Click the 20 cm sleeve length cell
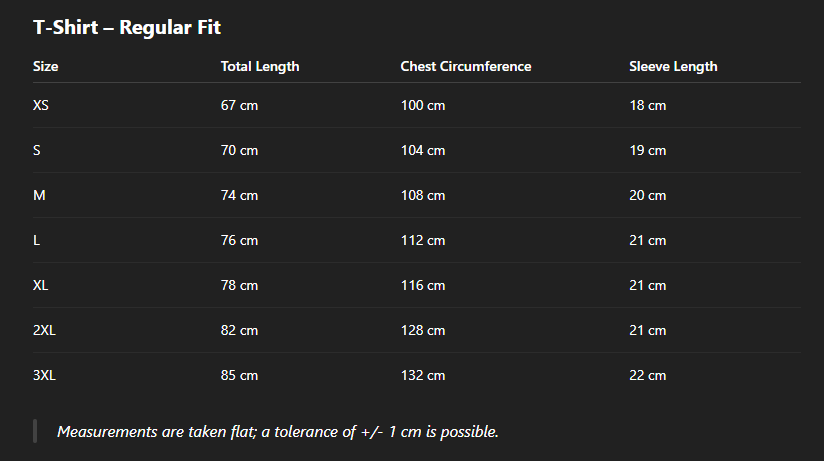The image size is (824, 461). coord(648,195)
